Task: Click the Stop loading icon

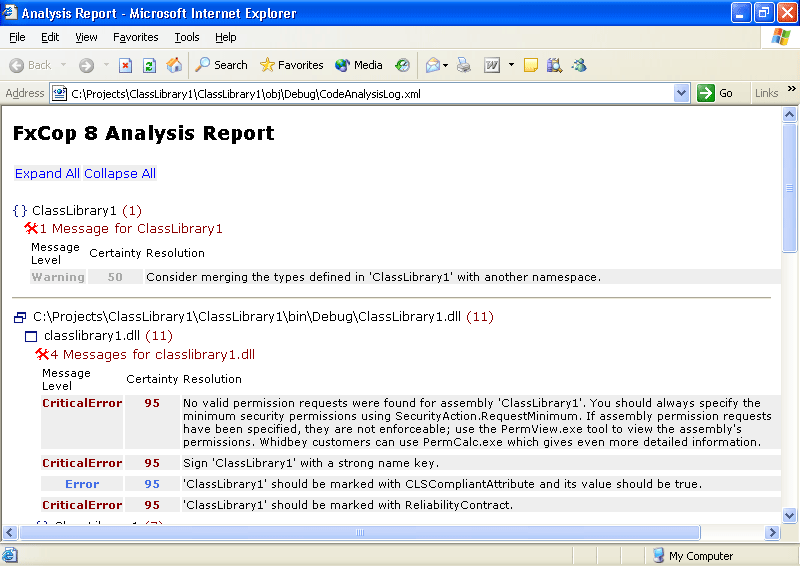Action: coord(126,65)
